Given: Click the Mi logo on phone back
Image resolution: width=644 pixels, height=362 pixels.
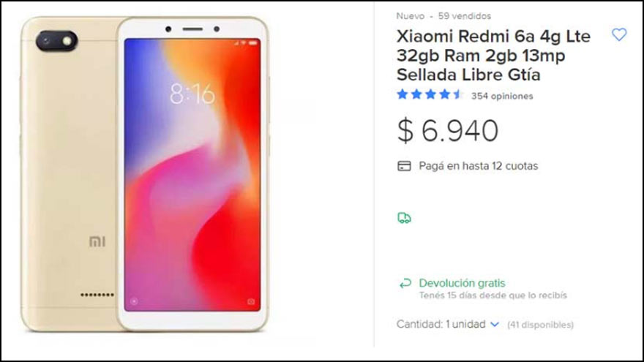Looking at the screenshot, I should point(97,242).
